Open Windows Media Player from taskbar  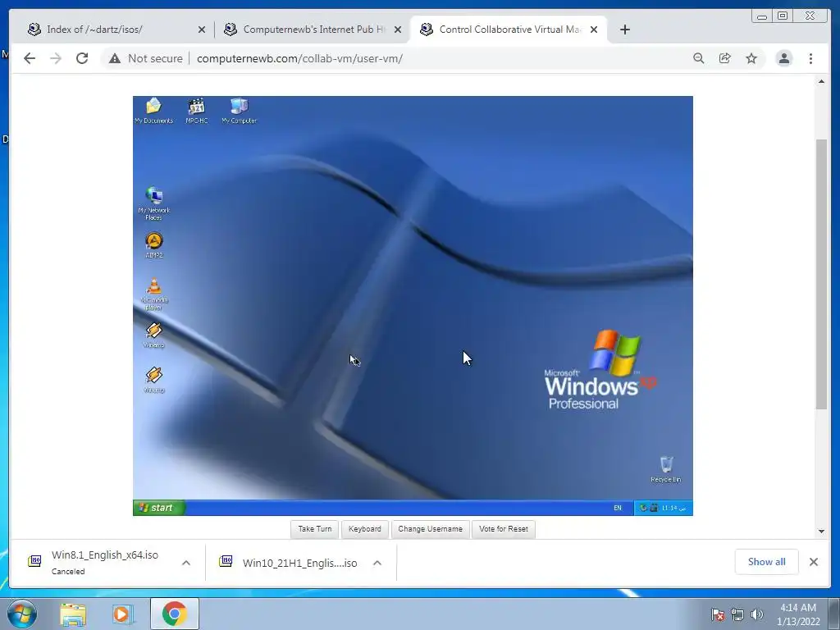click(123, 614)
